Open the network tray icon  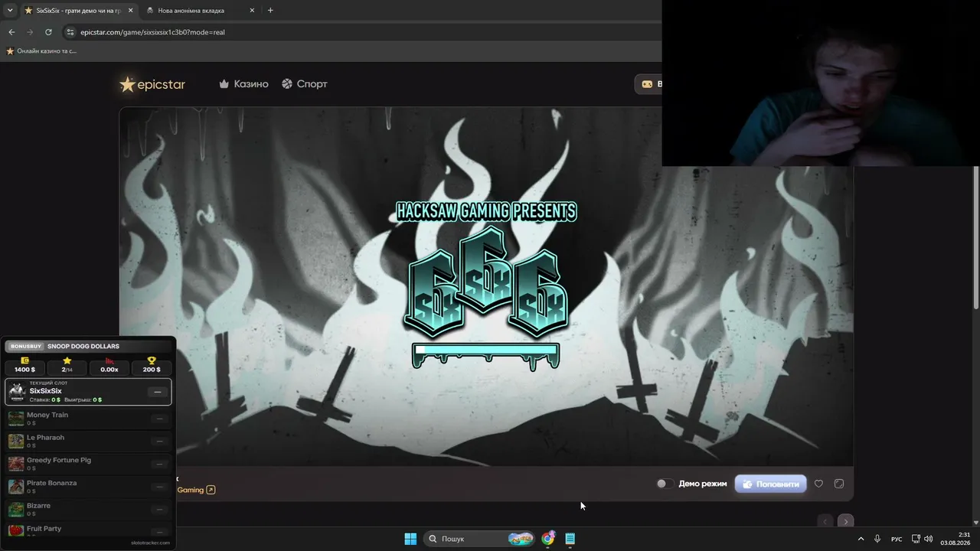point(916,539)
